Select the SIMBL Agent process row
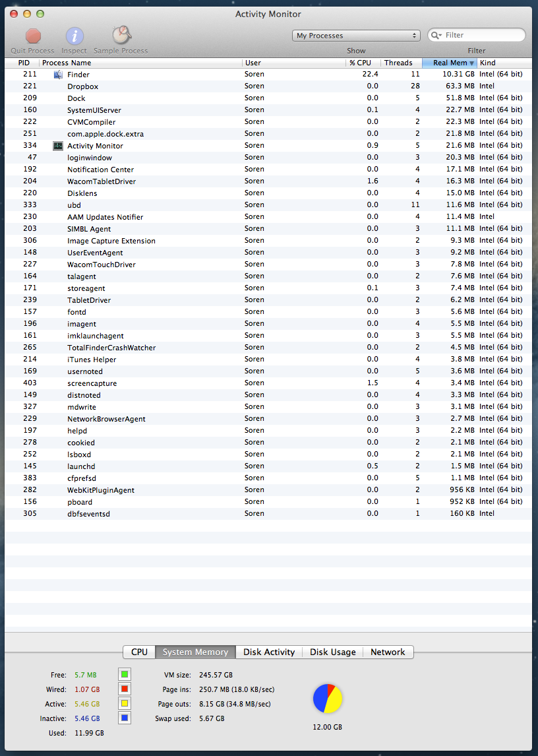This screenshot has width=538, height=756. click(x=268, y=228)
